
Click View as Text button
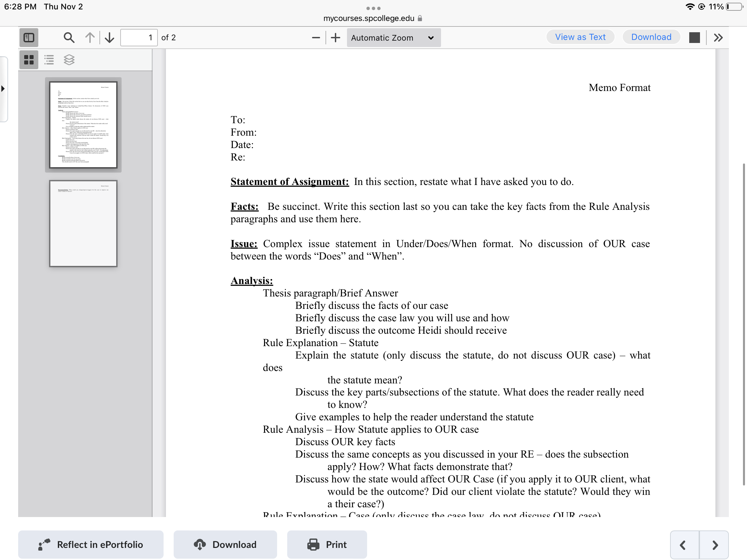tap(580, 37)
